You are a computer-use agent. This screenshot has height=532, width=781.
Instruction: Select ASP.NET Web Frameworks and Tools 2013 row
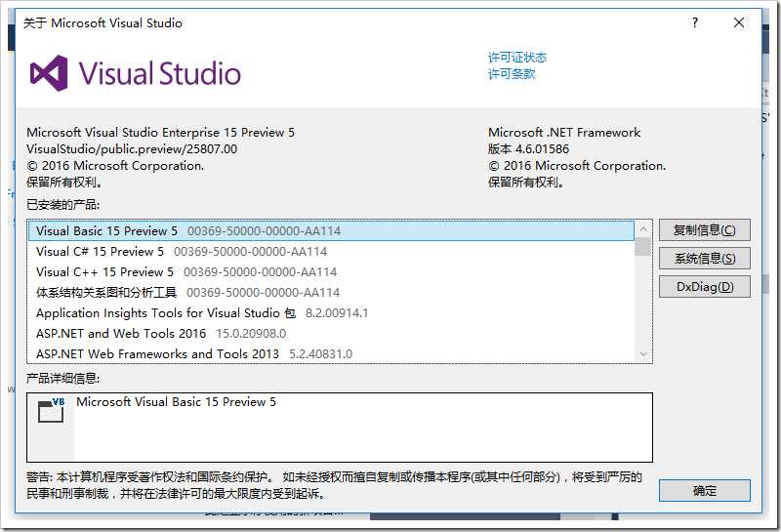[331, 353]
